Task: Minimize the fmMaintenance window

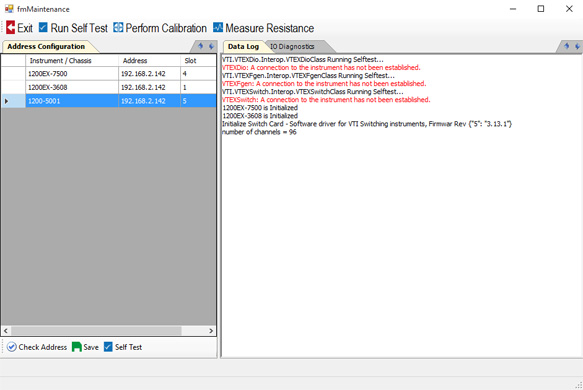Action: [513, 9]
